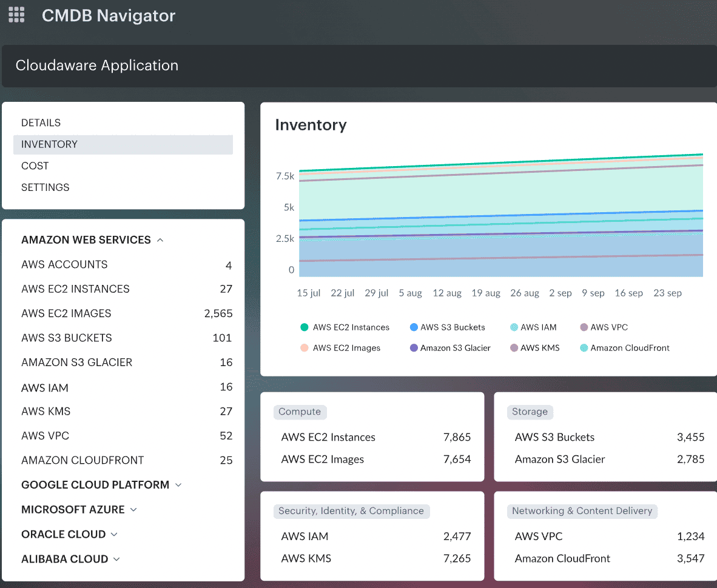
Task: Click the Cloudaware Application header
Action: [x=97, y=65]
